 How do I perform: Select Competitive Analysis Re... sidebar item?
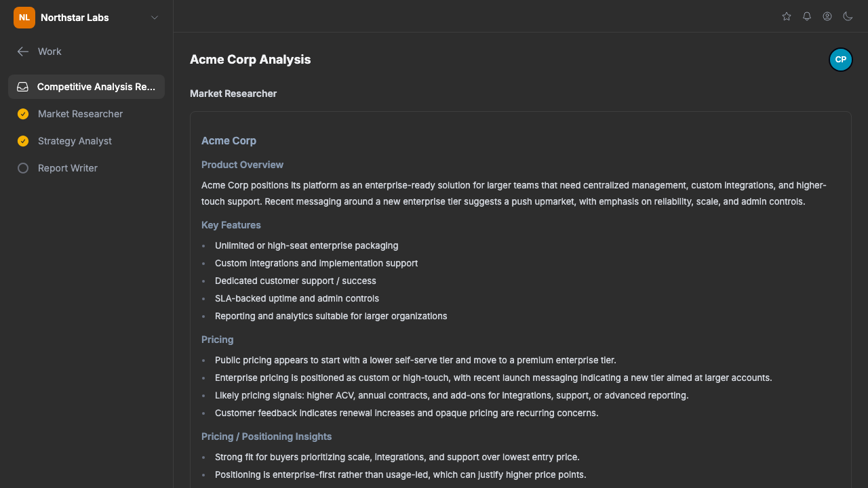(x=86, y=87)
